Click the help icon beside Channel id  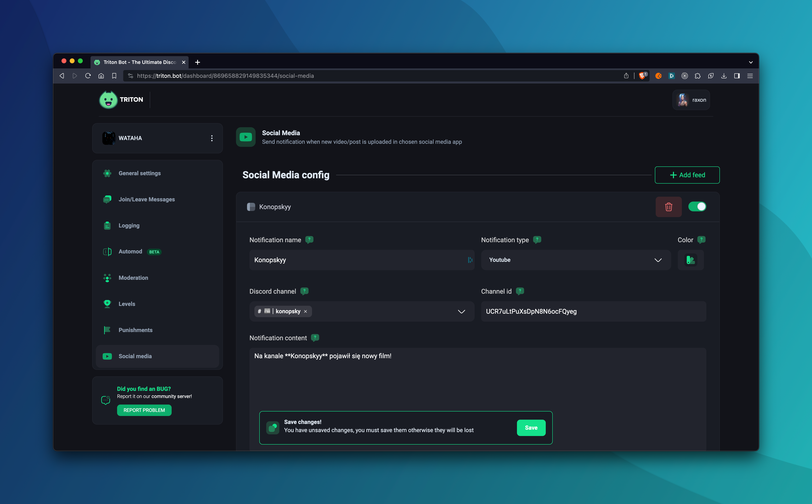520,291
